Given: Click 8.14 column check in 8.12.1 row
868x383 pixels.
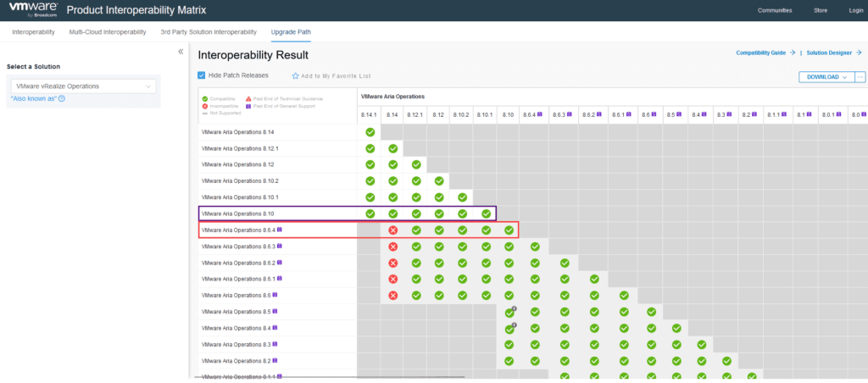Looking at the screenshot, I should tap(393, 148).
